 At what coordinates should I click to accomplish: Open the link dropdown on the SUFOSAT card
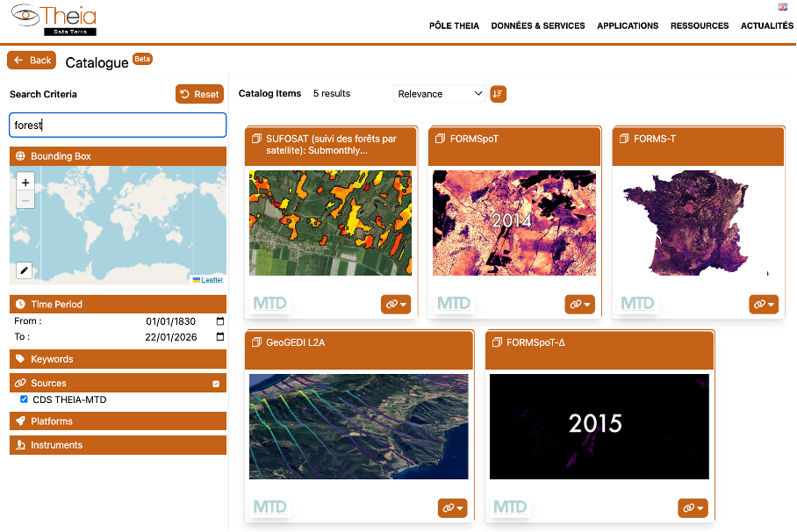[x=395, y=304]
